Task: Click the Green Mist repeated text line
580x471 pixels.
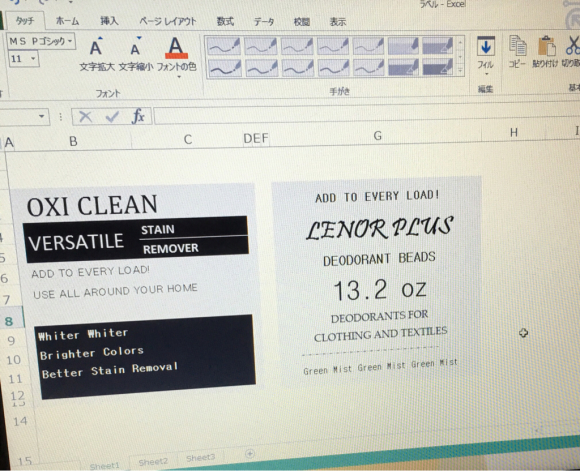Action: [x=380, y=367]
